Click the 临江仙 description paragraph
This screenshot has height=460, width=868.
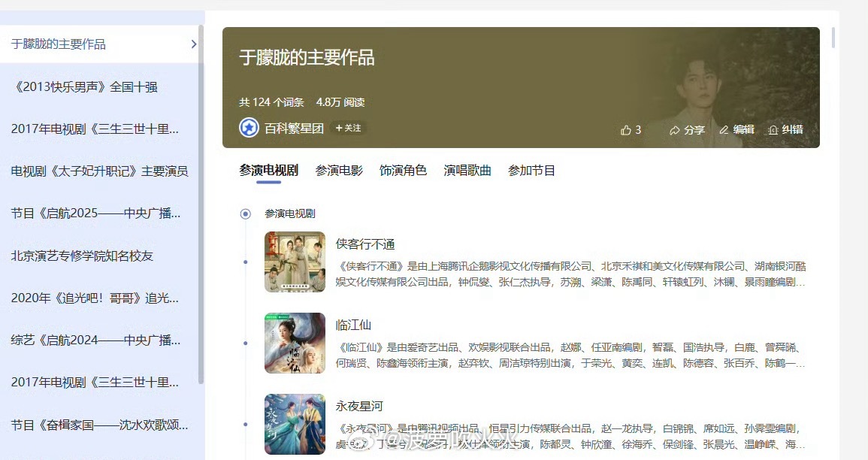coord(570,356)
